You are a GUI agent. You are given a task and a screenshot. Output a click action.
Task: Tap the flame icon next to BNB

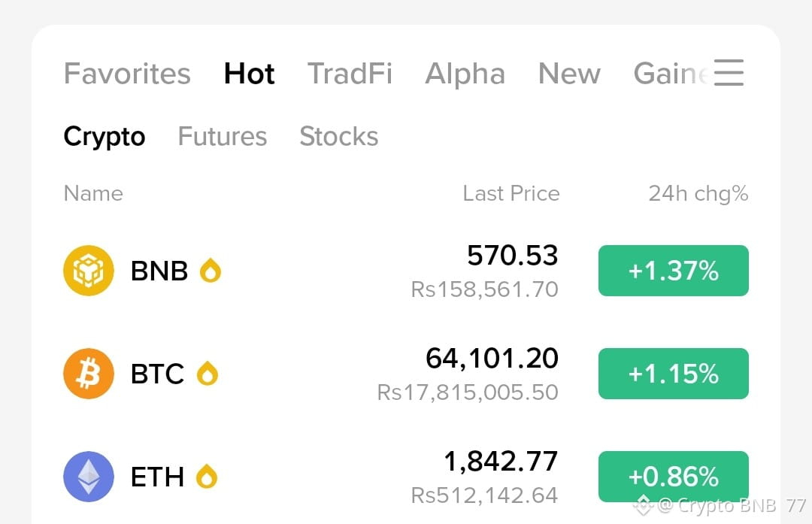tap(211, 271)
